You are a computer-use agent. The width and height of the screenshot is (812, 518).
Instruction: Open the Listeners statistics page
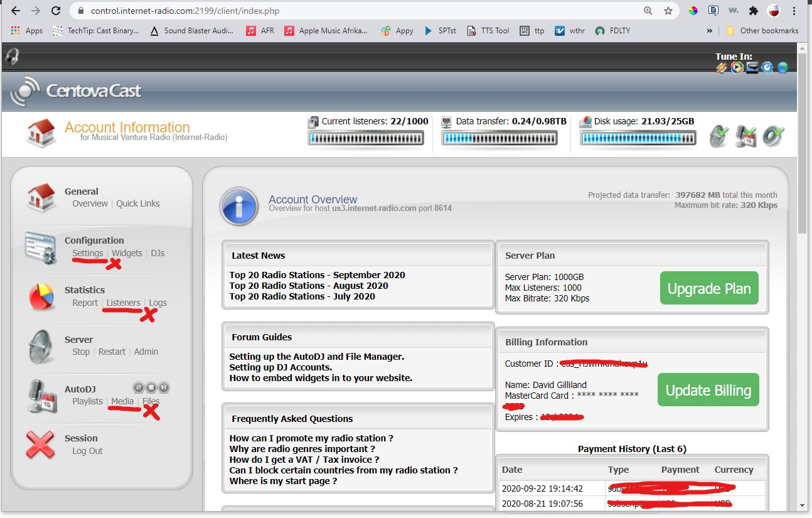[x=123, y=303]
